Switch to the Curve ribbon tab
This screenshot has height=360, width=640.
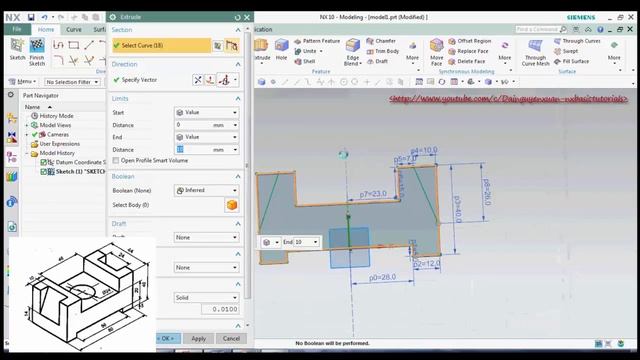74,29
